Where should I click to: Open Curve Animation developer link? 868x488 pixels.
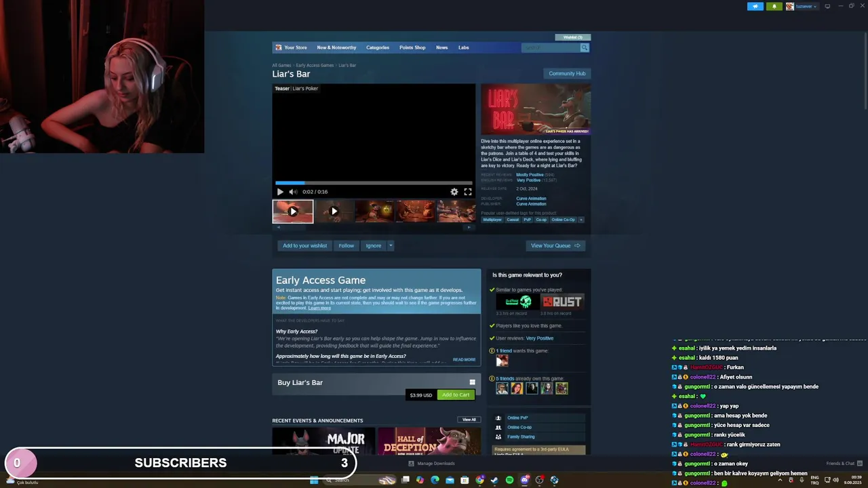[x=531, y=199]
